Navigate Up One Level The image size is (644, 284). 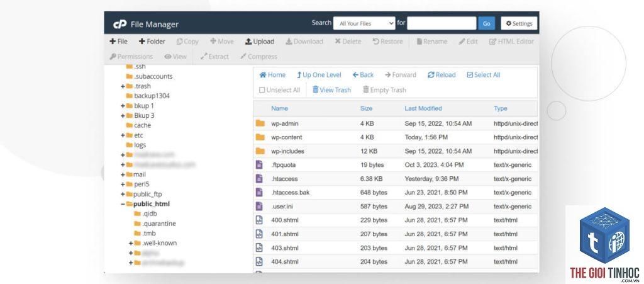pos(319,75)
